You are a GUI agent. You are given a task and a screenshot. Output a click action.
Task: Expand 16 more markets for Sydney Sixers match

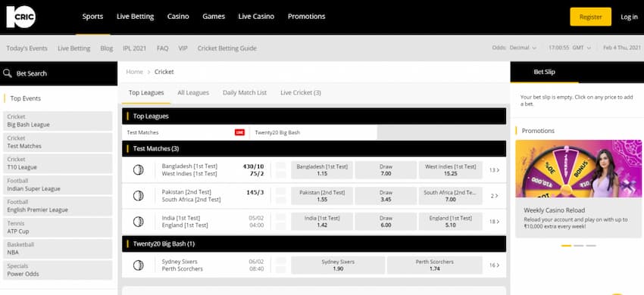pos(494,265)
